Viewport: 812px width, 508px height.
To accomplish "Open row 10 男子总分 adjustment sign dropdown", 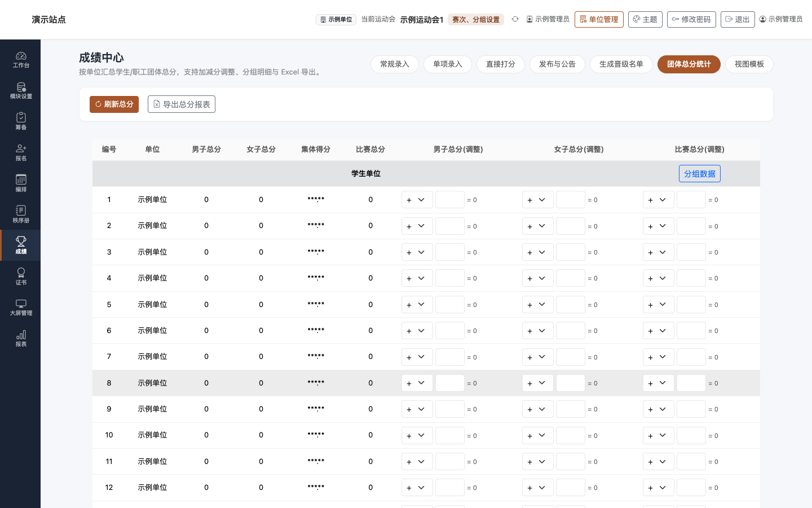I will [x=417, y=436].
